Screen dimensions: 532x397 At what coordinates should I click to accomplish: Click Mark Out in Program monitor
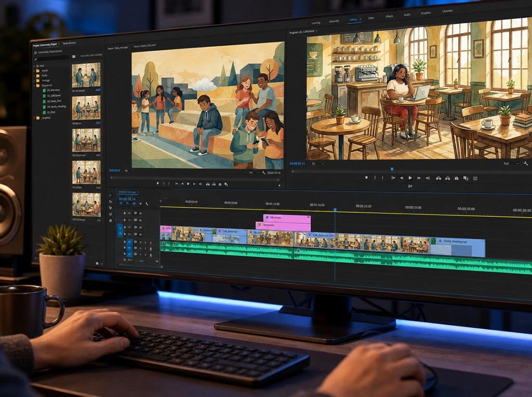point(382,178)
